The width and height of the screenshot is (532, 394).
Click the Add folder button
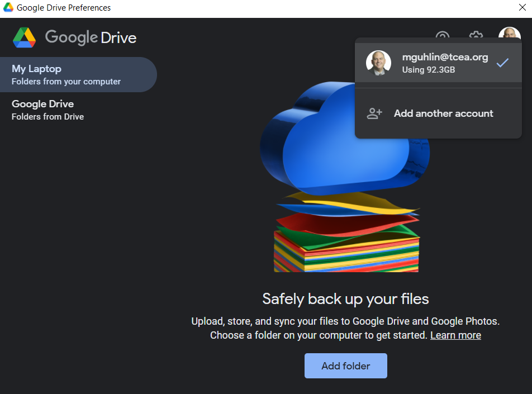[x=346, y=366]
